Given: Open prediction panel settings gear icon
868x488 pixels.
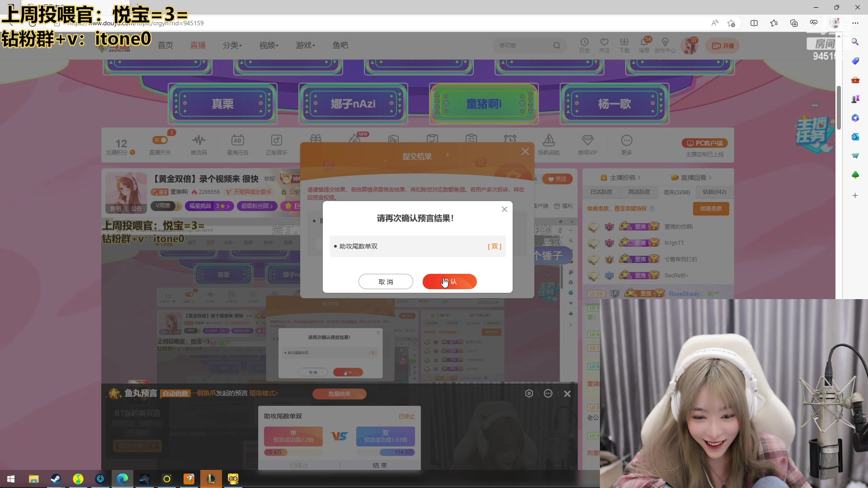Looking at the screenshot, I should (x=529, y=393).
